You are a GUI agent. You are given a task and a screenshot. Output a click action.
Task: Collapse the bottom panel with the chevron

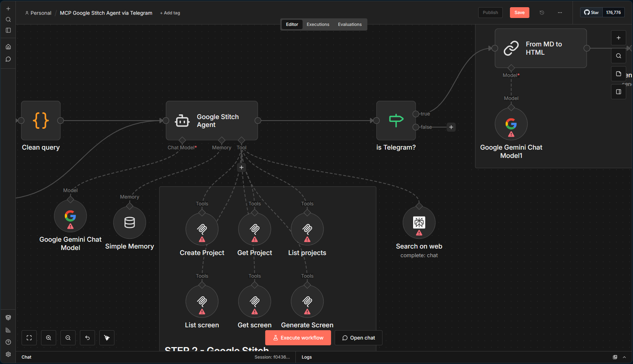[x=624, y=357]
